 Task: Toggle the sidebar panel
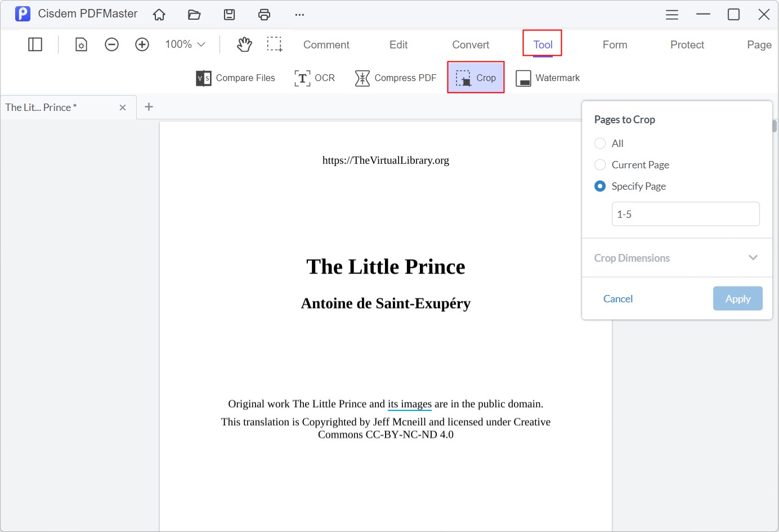pos(35,44)
